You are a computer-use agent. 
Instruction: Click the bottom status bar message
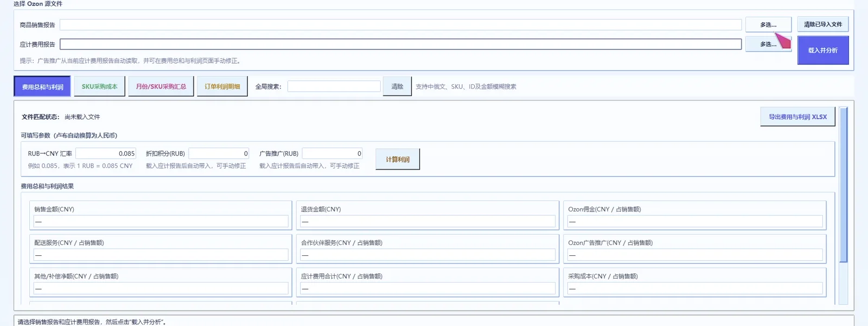[92, 322]
